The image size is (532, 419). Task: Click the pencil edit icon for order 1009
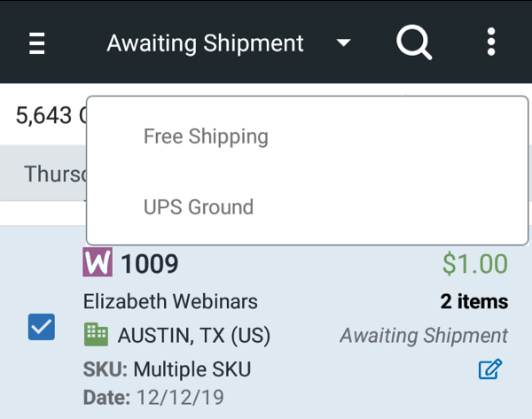click(490, 369)
